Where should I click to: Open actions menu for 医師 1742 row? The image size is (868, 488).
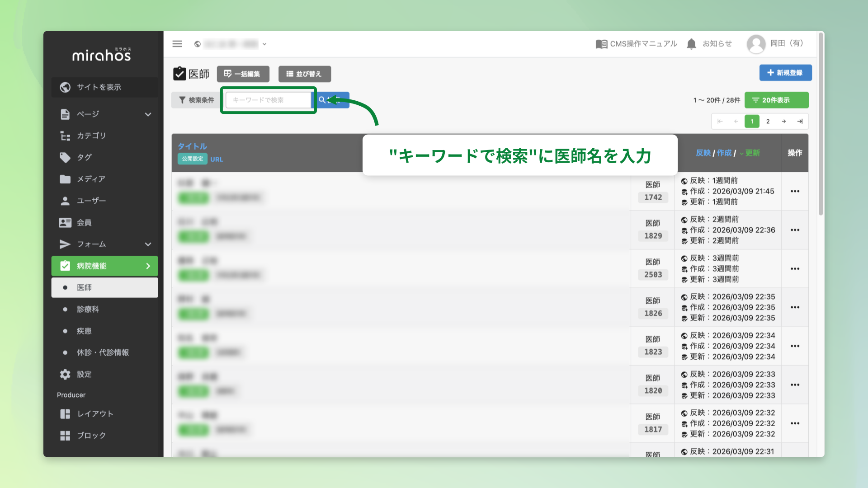795,191
